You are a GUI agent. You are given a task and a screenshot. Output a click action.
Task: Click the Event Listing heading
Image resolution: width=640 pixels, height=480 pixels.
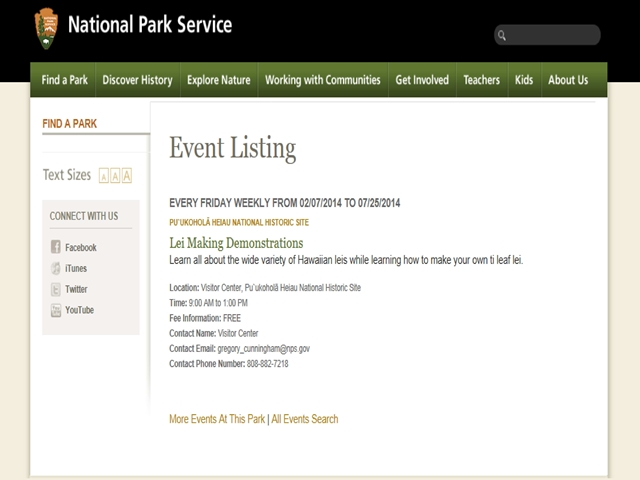[233, 148]
